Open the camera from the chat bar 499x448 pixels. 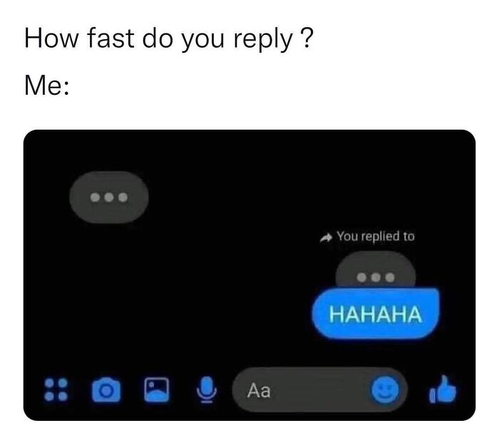106,390
